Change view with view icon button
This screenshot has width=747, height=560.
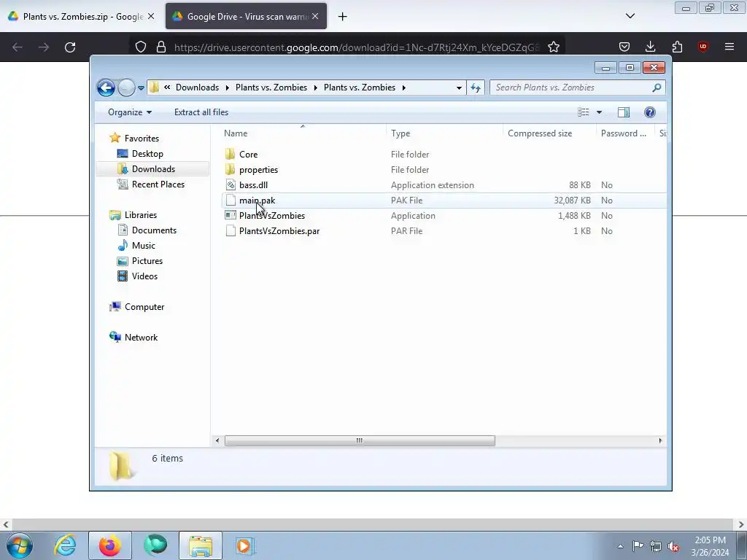583,112
